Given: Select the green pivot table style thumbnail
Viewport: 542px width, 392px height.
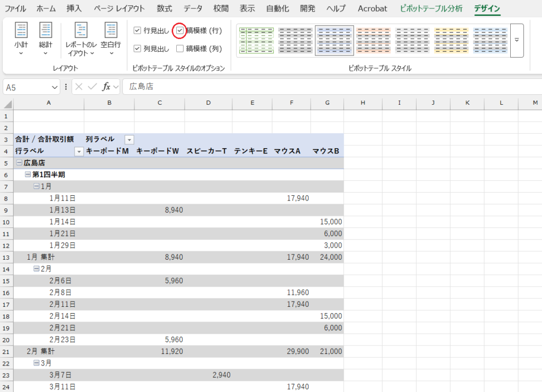Looking at the screenshot, I should click(256, 40).
